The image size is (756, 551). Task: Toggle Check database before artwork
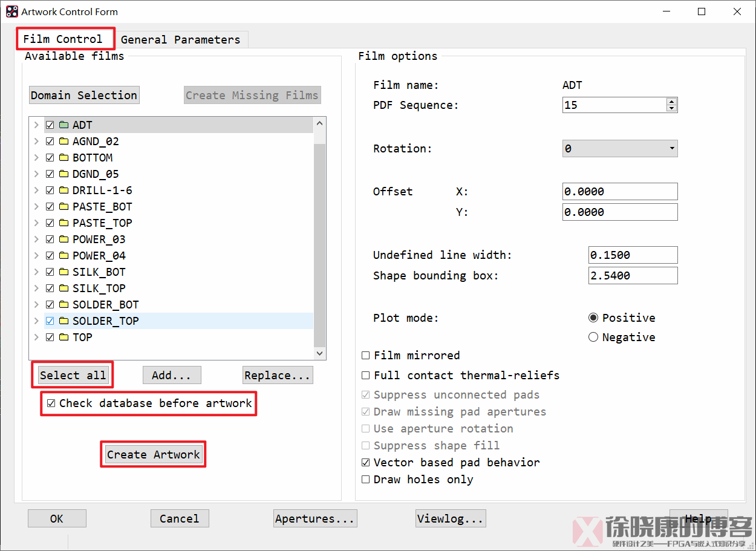[x=51, y=403]
